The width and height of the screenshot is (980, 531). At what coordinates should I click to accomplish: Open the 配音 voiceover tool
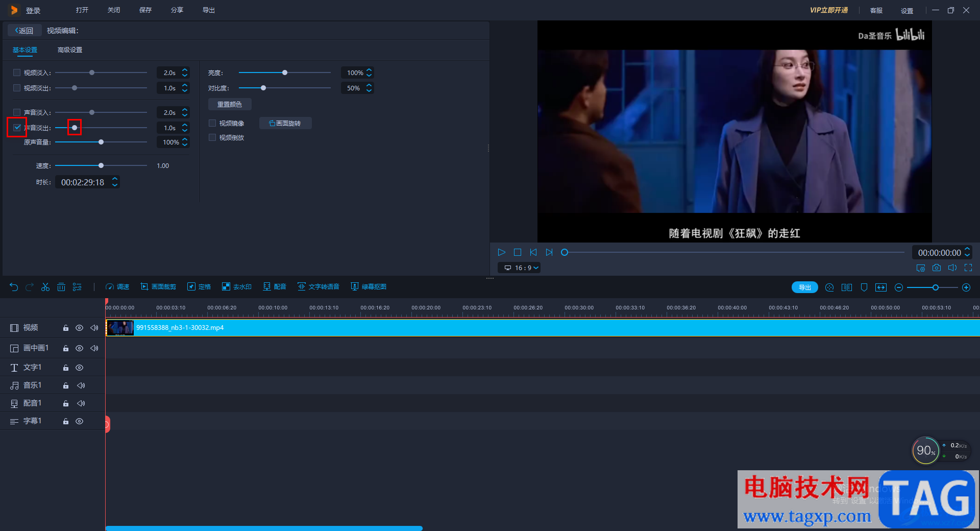275,287
